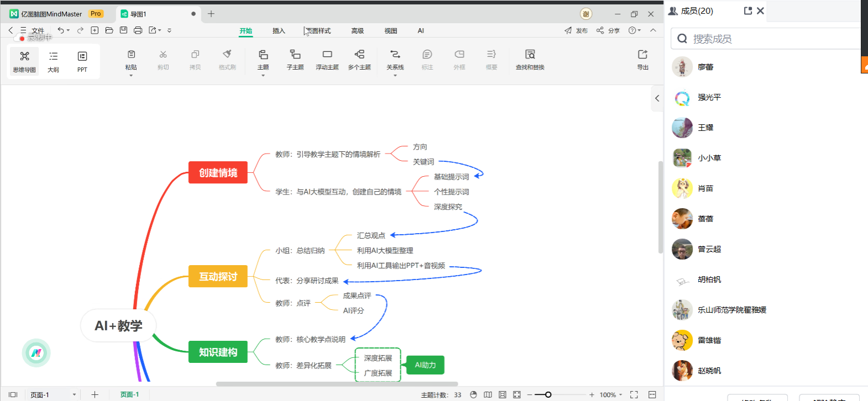Screen dimensions: 868x401
Task: Insert a Subtopic (子主题)
Action: pos(295,59)
